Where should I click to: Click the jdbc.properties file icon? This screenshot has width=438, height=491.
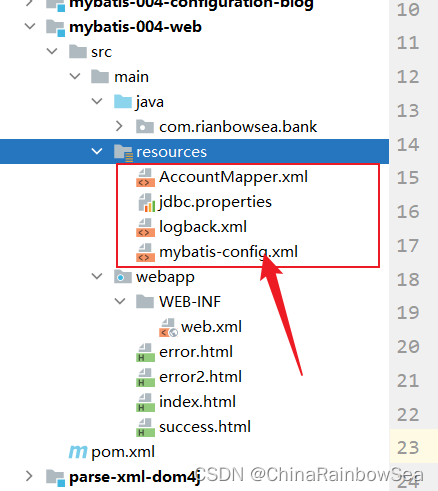pos(147,202)
